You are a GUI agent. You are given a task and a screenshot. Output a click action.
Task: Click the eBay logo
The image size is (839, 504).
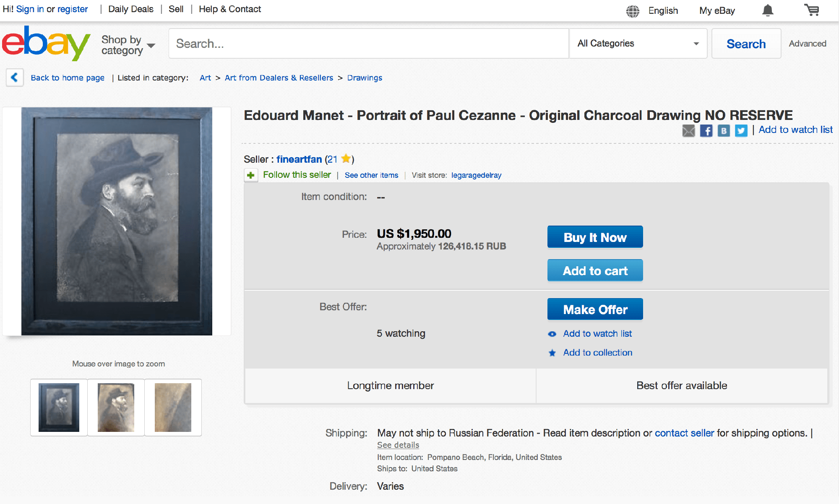tap(46, 43)
